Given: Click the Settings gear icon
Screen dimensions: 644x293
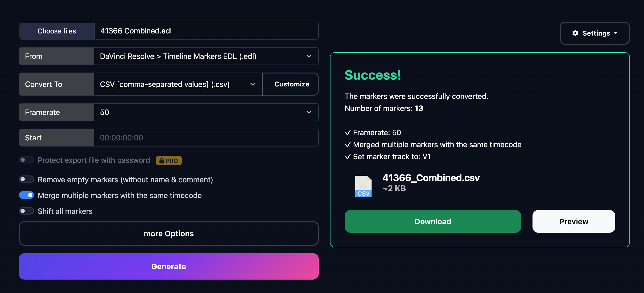Looking at the screenshot, I should click(x=575, y=33).
